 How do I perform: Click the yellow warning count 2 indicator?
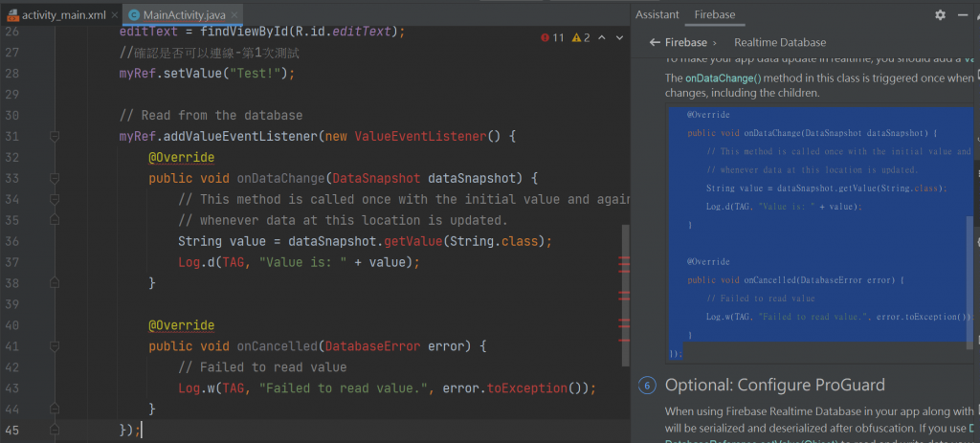[x=581, y=37]
